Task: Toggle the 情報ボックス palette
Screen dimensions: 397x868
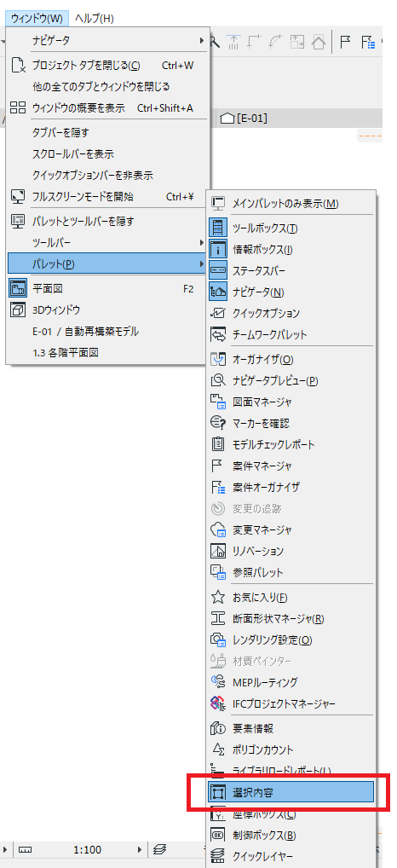Action: tap(291, 249)
